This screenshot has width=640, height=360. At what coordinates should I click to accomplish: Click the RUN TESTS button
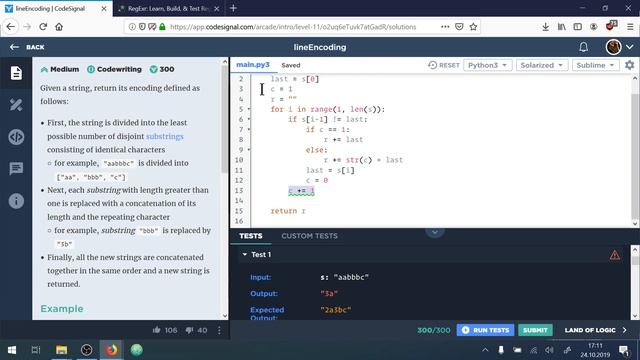click(485, 330)
